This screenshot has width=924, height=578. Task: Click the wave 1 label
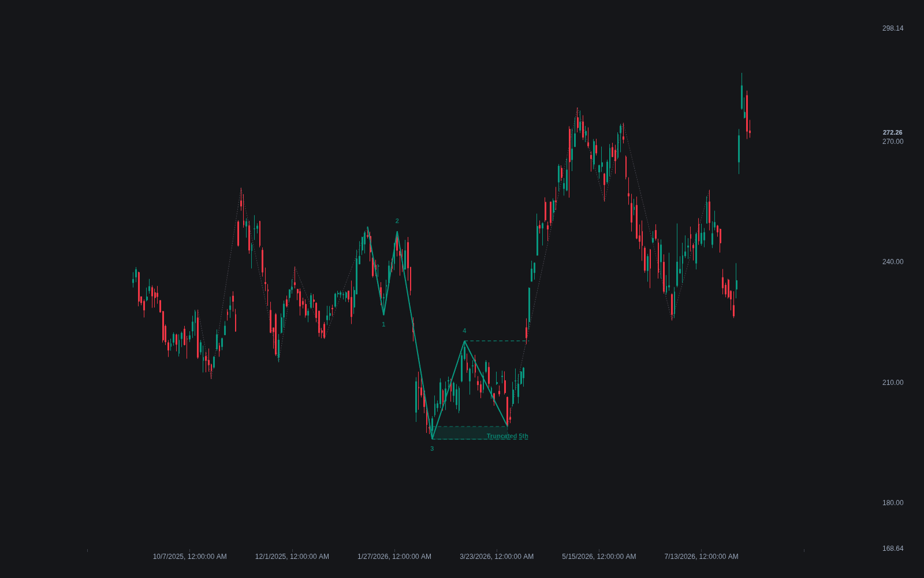[x=383, y=324]
